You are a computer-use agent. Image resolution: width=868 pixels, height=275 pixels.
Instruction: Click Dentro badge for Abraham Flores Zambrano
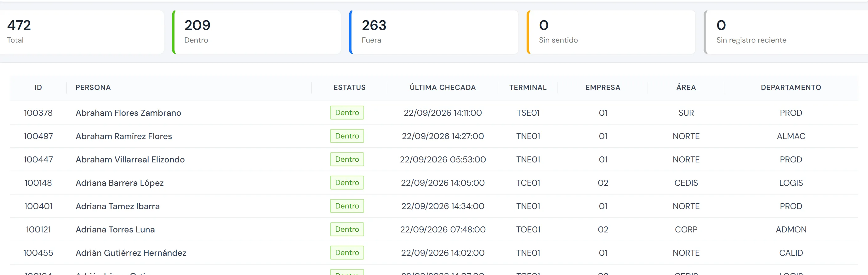click(347, 112)
